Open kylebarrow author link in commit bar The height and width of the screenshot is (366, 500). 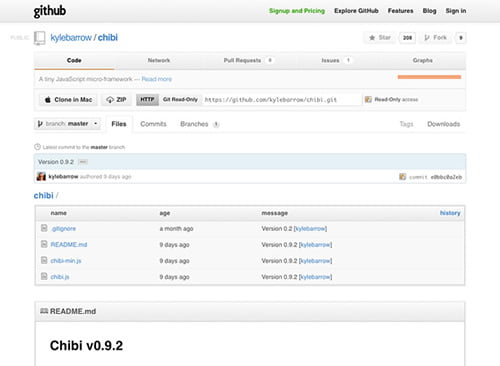pyautogui.click(x=63, y=176)
